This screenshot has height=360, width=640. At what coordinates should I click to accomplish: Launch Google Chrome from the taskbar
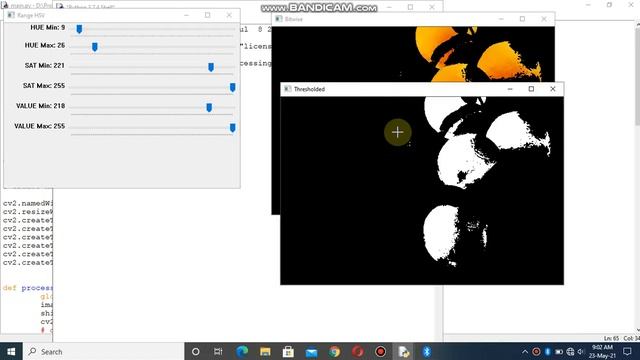click(335, 351)
